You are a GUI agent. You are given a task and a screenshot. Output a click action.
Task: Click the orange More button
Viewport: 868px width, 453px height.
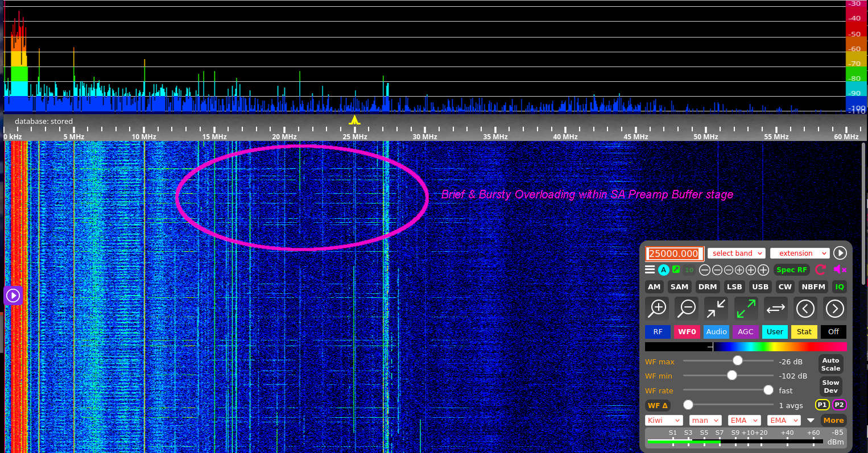tap(833, 421)
